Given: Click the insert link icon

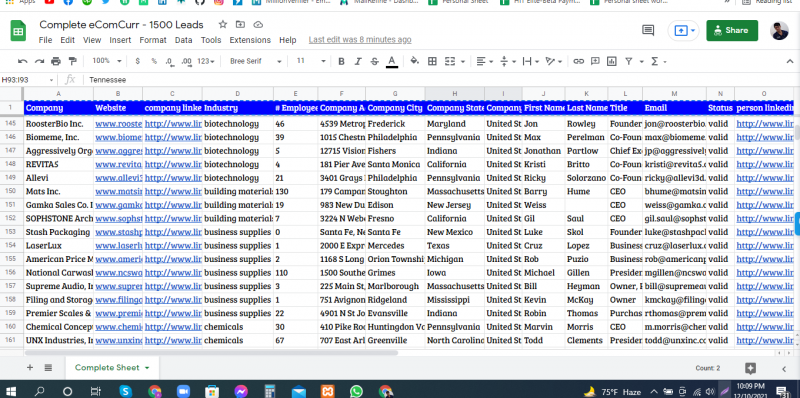Looking at the screenshot, I should (578, 61).
